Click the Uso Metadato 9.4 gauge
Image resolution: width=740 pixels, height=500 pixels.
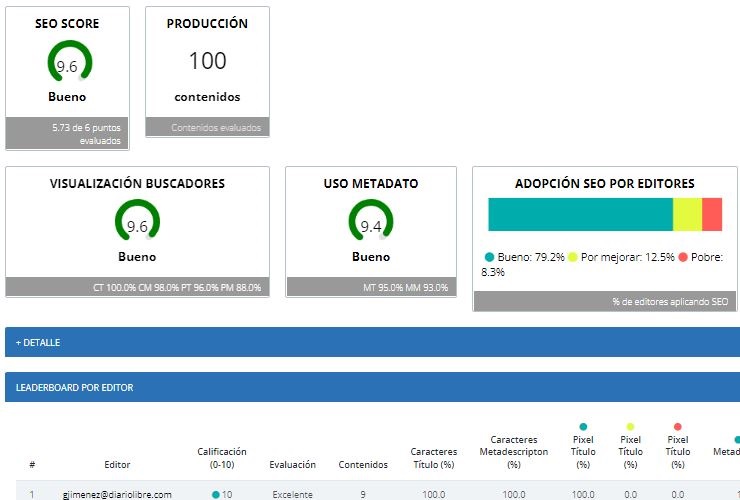click(x=370, y=223)
